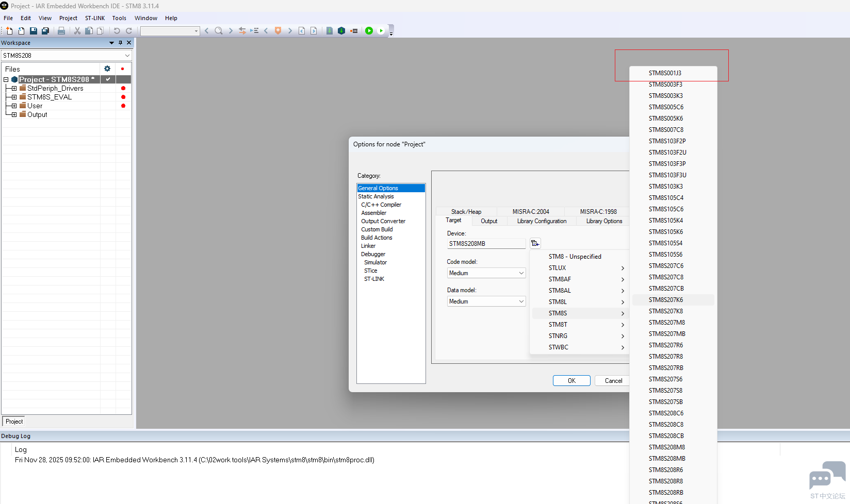Click the green Download and Debug icon
Screen dimensions: 850x504
tap(369, 31)
